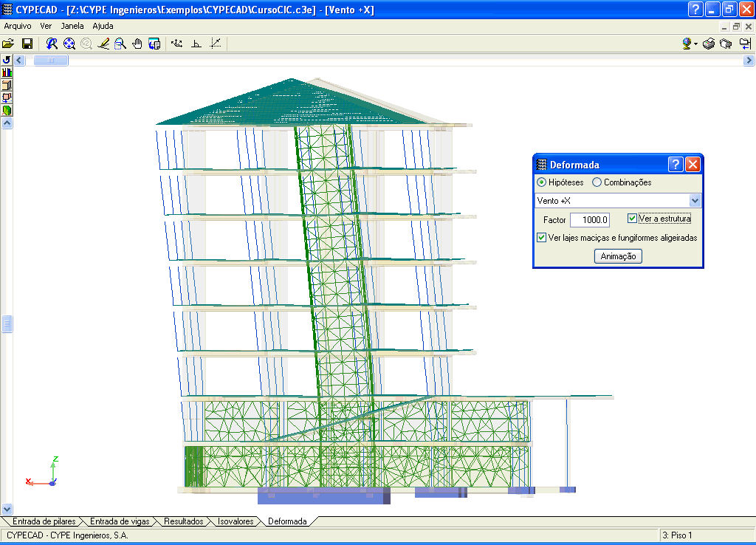This screenshot has width=756, height=545.
Task: Open help in the Deformada dialog
Action: point(676,165)
